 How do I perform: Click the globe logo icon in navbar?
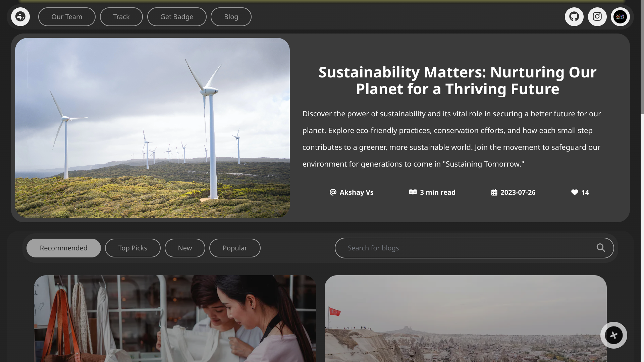coord(20,17)
